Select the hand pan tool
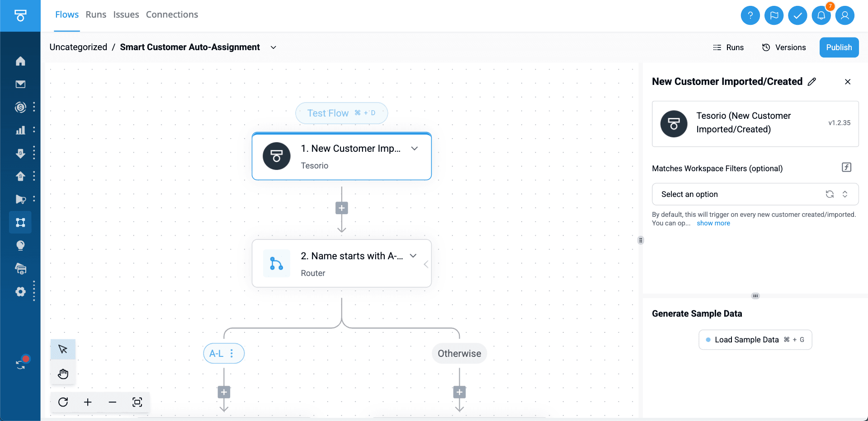 click(x=63, y=374)
